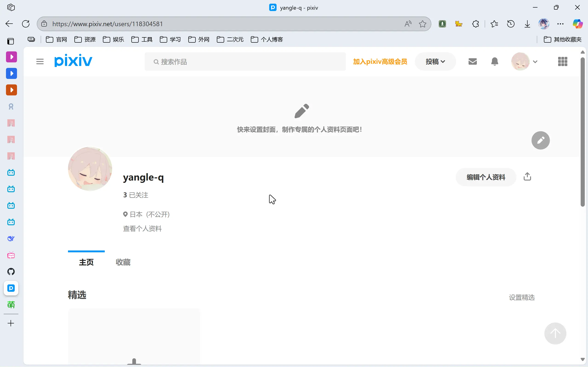
Task: Open the 二次元 bookmarks folder
Action: [x=230, y=39]
